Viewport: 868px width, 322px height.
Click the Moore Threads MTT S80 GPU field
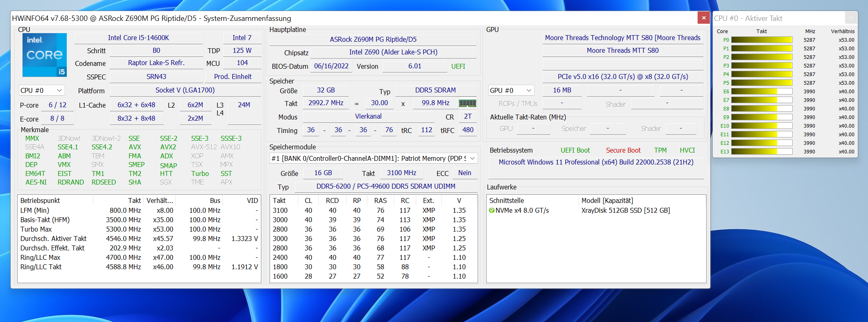click(623, 51)
